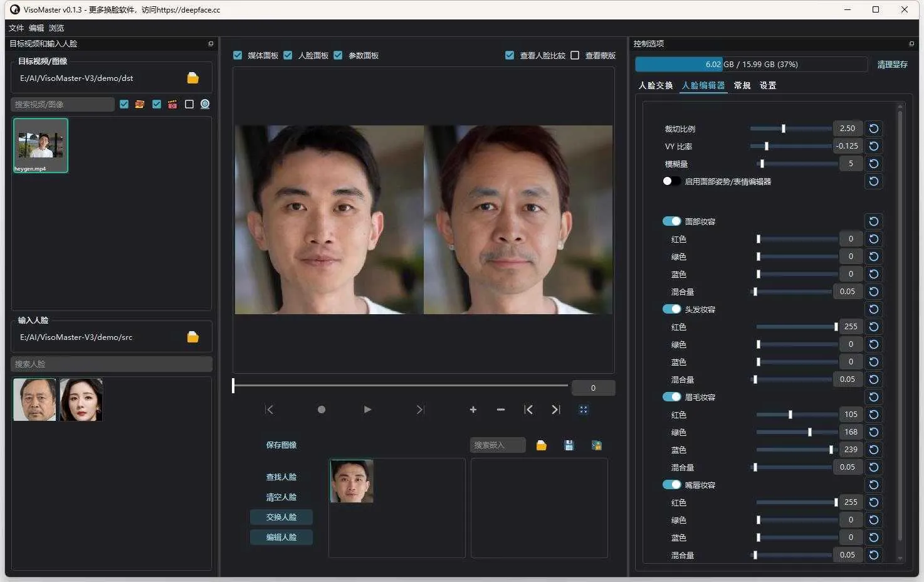Remove marker with minus icon

tap(501, 410)
